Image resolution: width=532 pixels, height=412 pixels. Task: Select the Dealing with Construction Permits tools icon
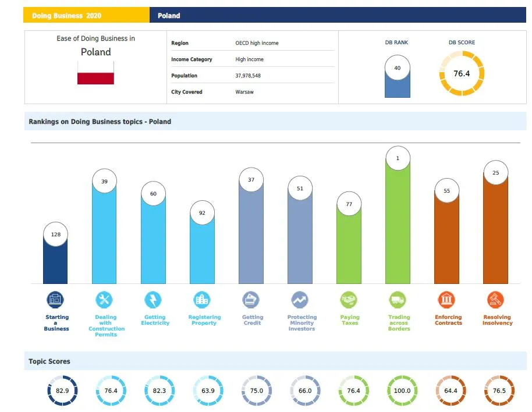(x=104, y=300)
